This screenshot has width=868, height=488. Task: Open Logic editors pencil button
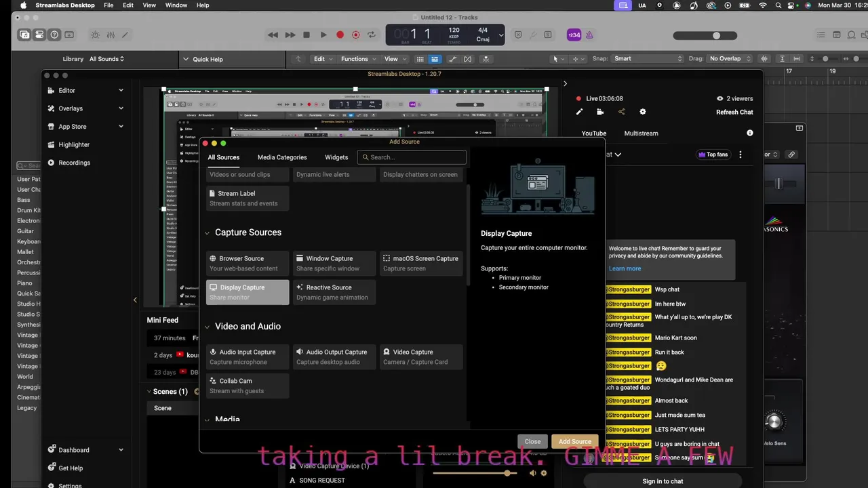[x=125, y=35]
